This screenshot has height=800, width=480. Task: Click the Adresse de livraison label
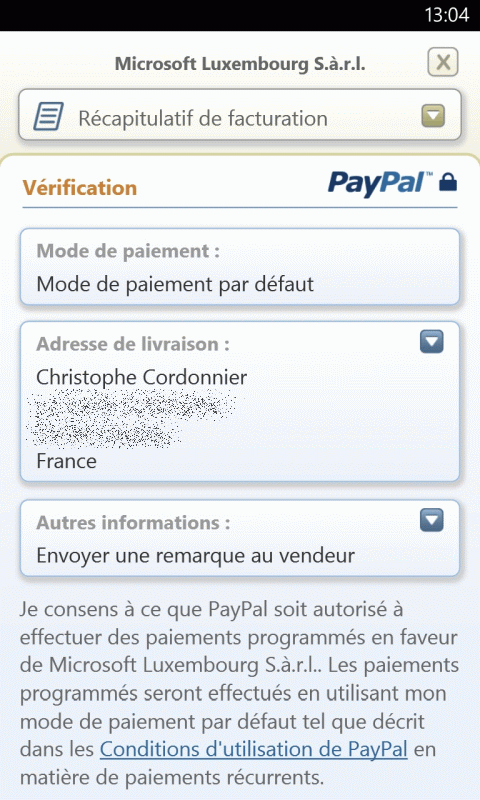[x=133, y=344]
